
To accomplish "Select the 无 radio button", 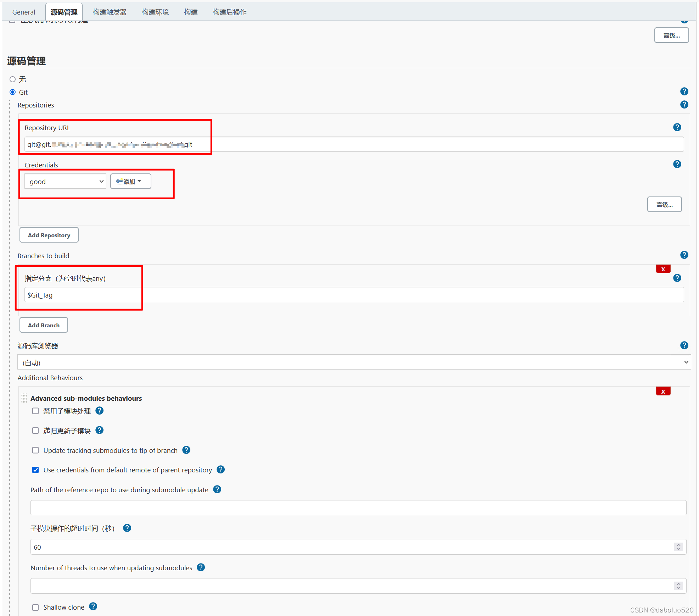I will (13, 79).
